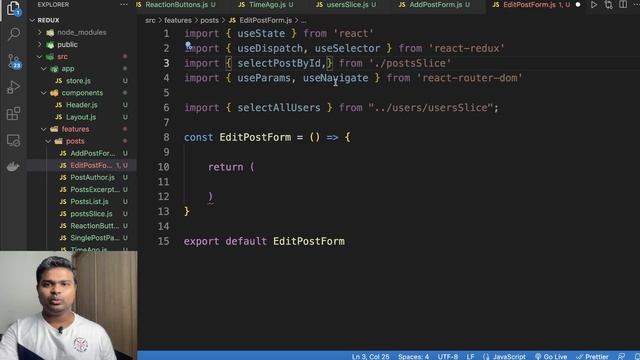Click useNavigate on line 4
The height and width of the screenshot is (360, 640).
(336, 78)
